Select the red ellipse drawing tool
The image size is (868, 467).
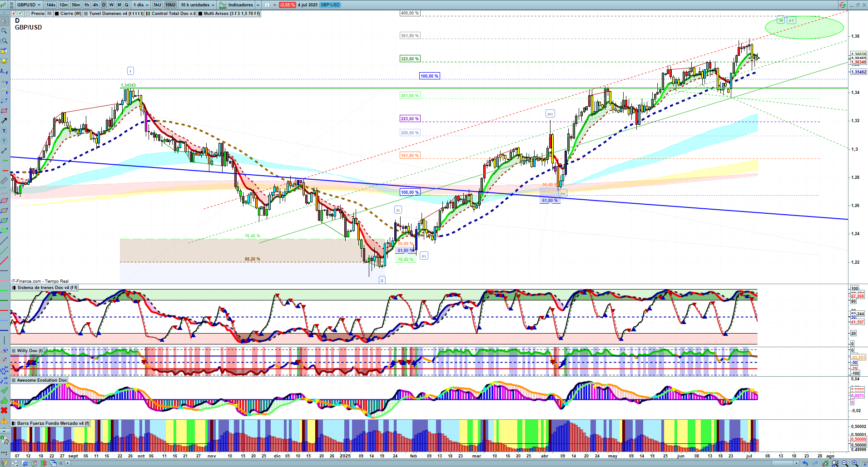[4, 201]
